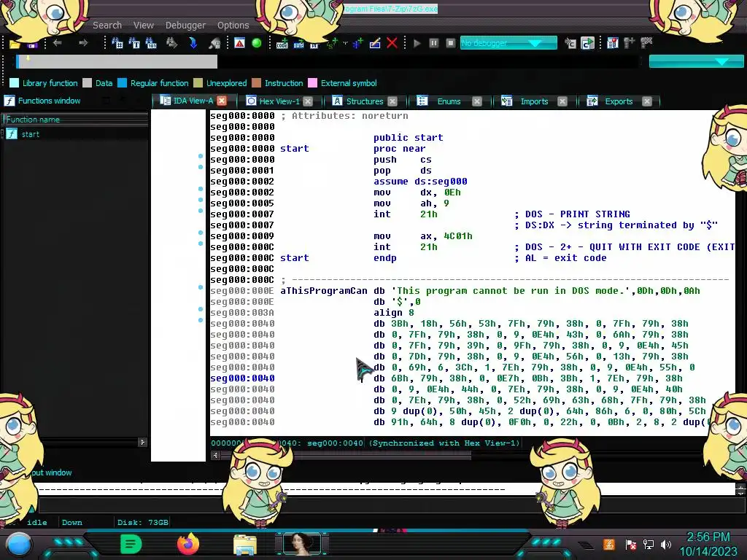
Task: Click the Functions window title
Action: (49, 101)
